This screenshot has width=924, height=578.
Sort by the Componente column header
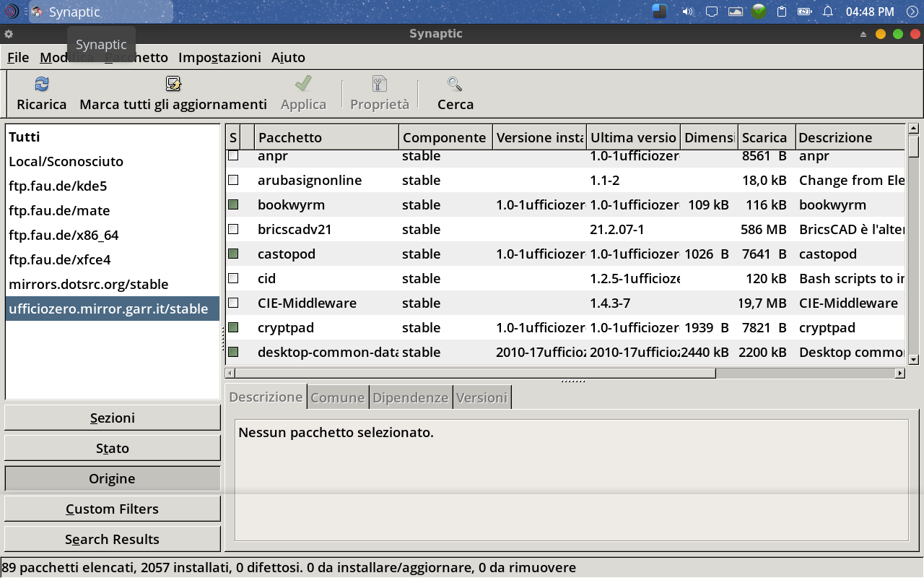pyautogui.click(x=445, y=137)
